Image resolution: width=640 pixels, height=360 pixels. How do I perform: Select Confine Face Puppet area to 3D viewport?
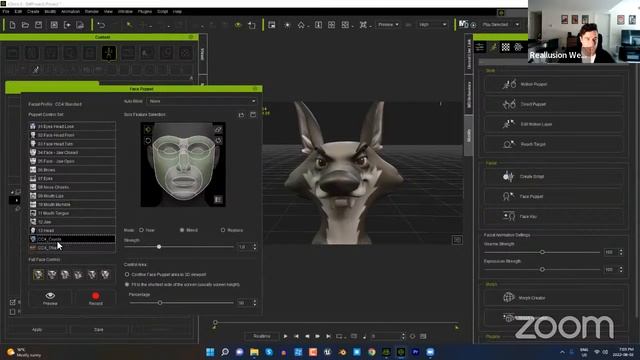click(127, 274)
